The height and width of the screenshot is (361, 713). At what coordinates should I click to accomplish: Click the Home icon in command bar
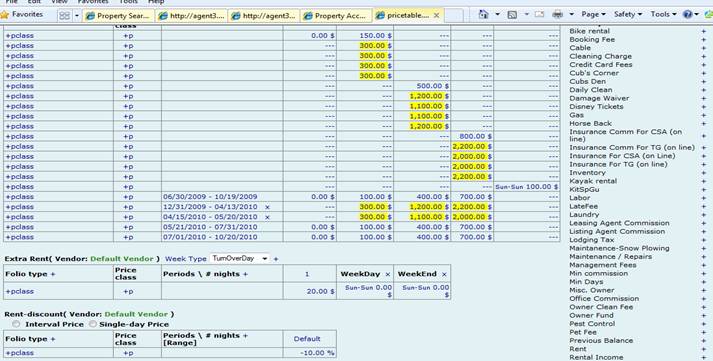tap(483, 15)
